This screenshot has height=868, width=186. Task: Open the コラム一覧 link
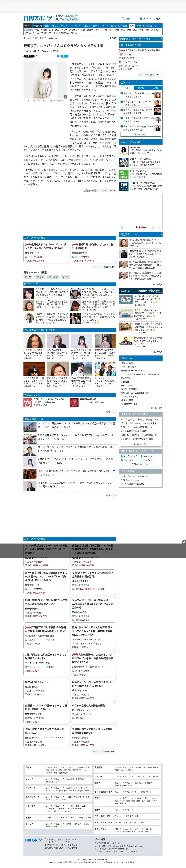tap(156, 408)
